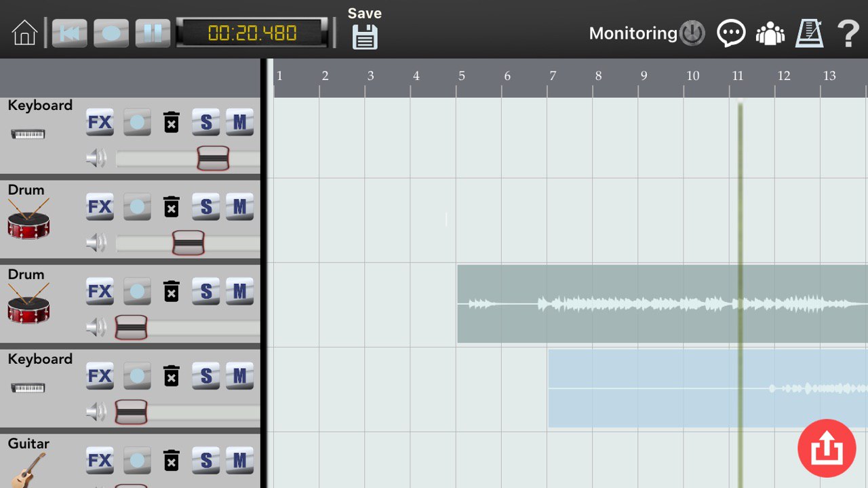Pause playback
This screenshot has width=868, height=488.
point(153,33)
